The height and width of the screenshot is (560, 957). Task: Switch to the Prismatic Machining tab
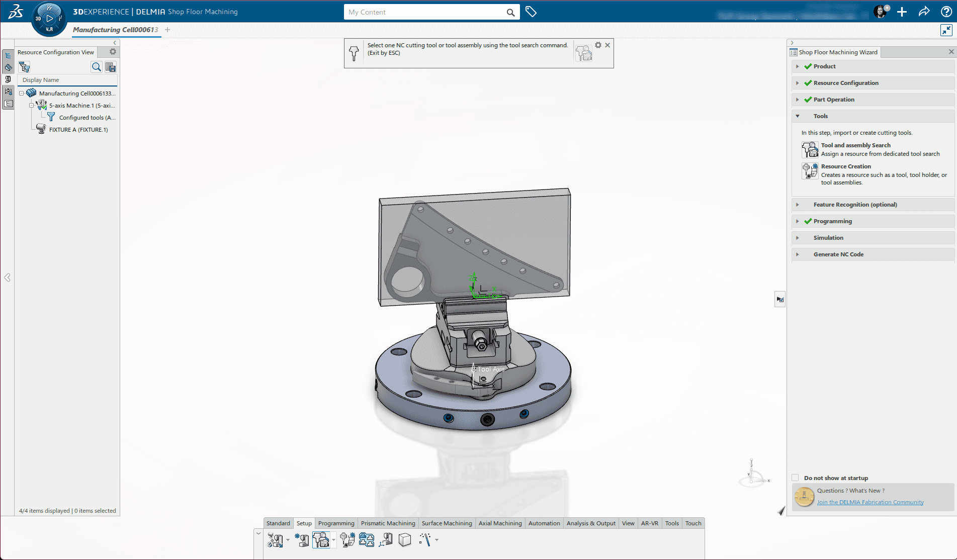coord(388,523)
